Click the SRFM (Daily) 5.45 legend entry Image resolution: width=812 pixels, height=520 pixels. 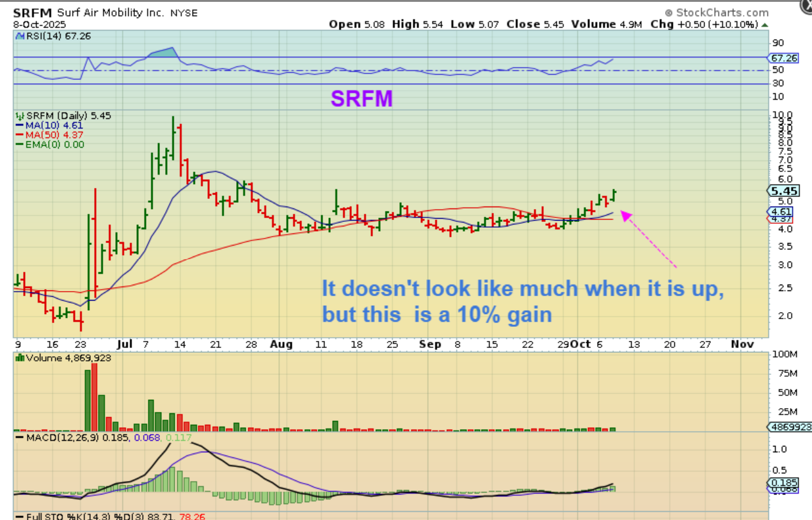pos(68,116)
